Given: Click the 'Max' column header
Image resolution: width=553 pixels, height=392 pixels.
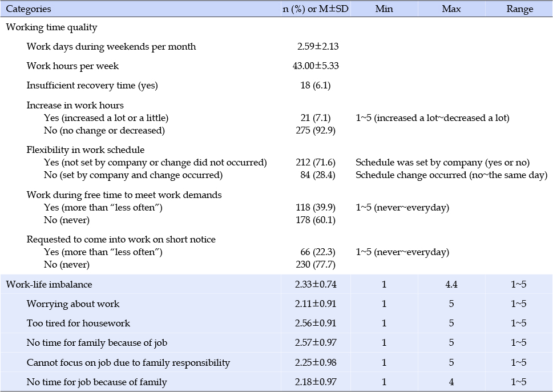Looking at the screenshot, I should (451, 9).
